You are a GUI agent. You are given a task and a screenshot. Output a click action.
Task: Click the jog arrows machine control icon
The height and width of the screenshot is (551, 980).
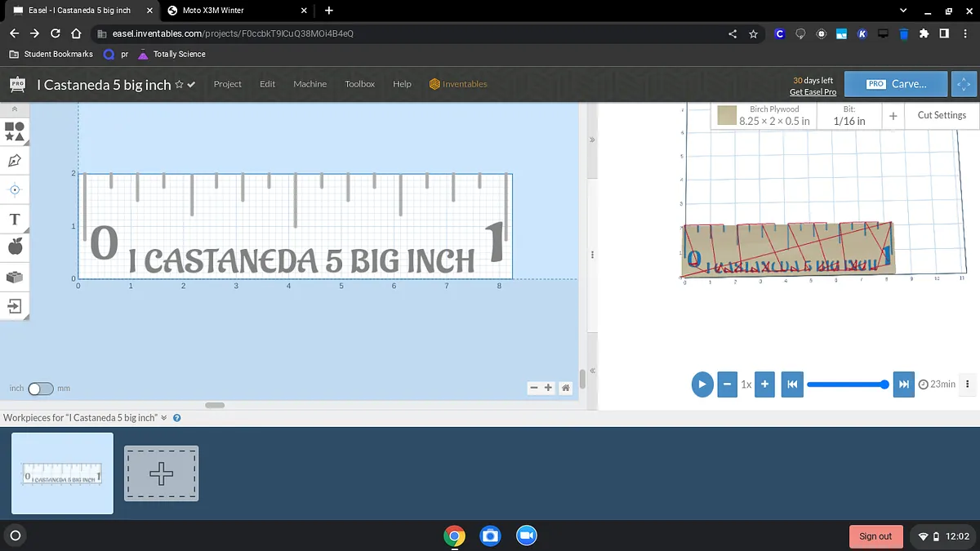[x=964, y=84]
